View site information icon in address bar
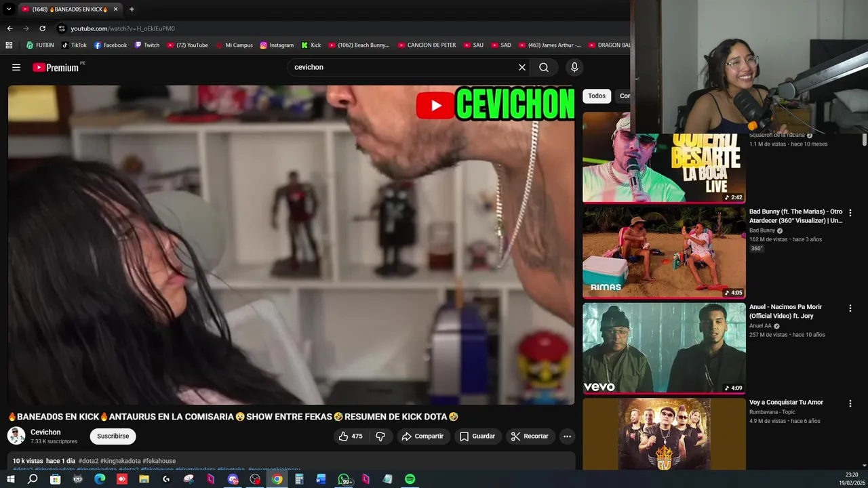 (x=62, y=28)
